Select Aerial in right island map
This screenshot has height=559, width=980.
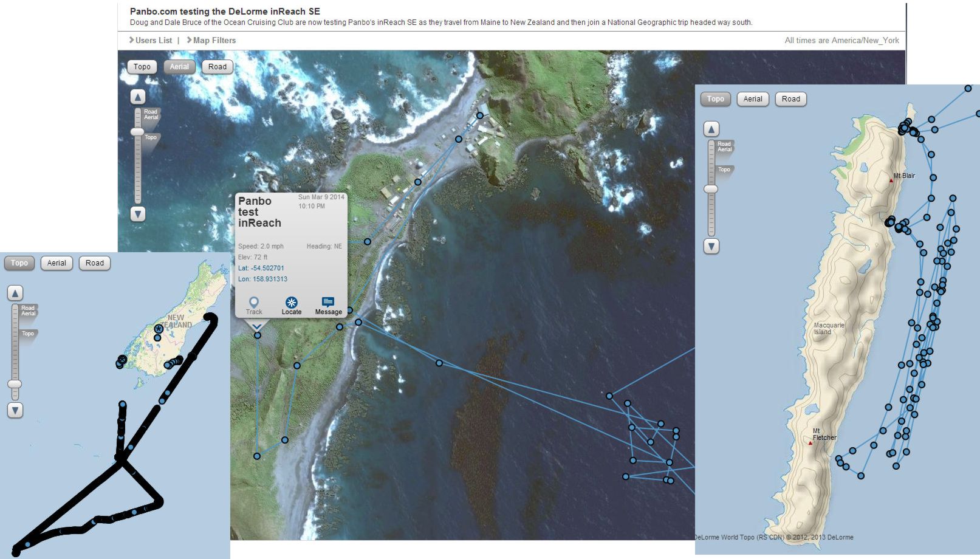[x=753, y=99]
